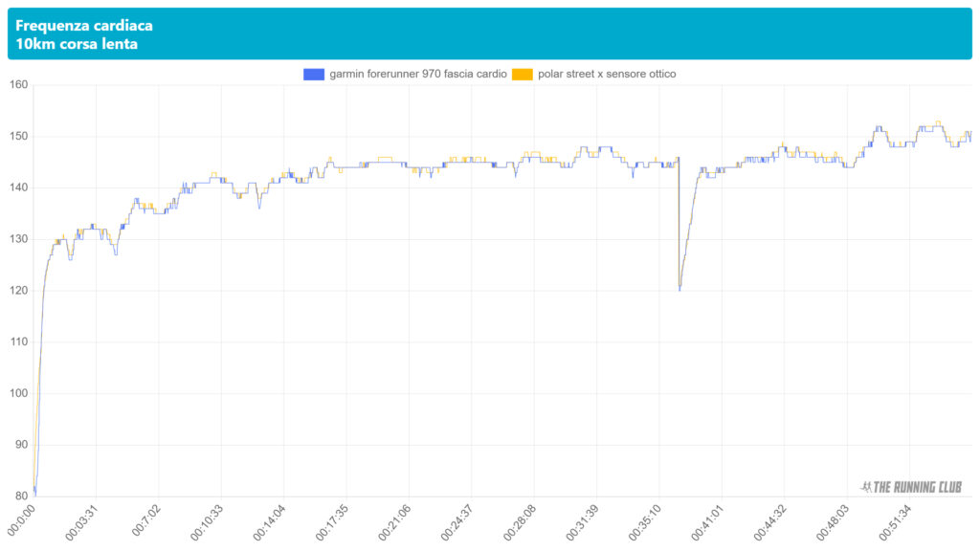The image size is (980, 551).
Task: Click the y-axis label 90
Action: pos(21,445)
